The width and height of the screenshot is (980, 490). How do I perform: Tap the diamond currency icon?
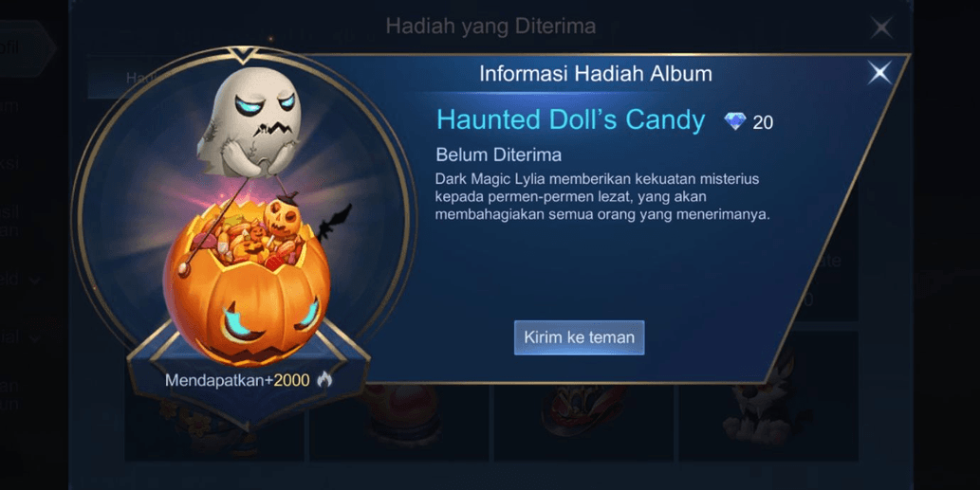click(x=735, y=121)
